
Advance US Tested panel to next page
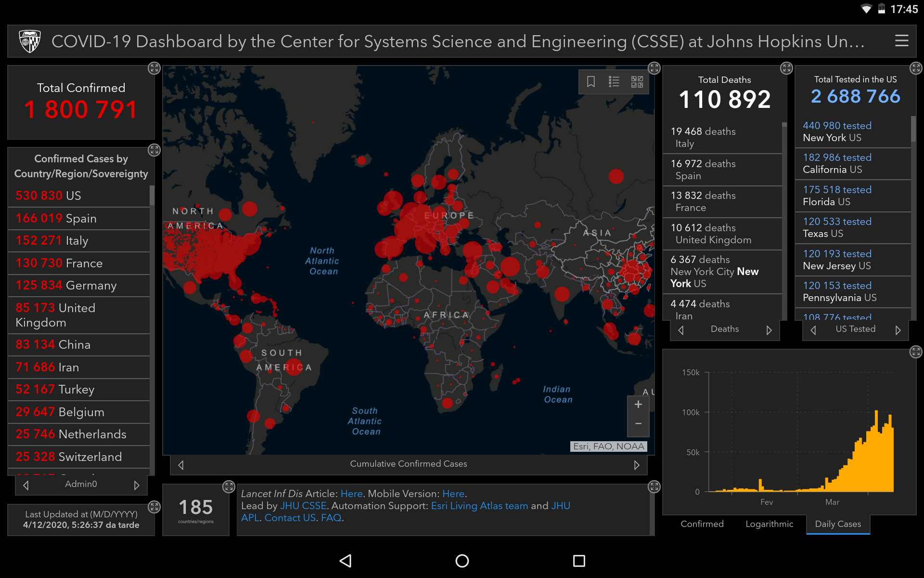898,330
